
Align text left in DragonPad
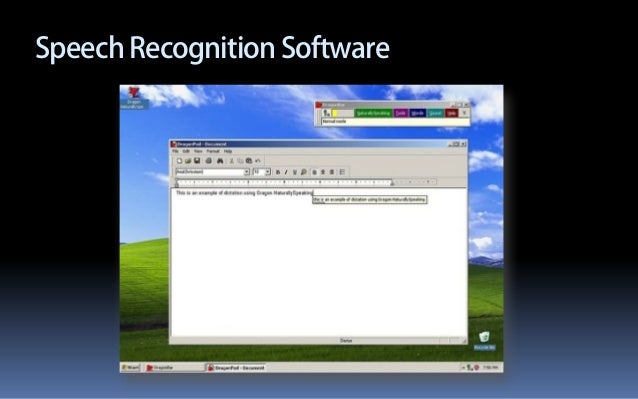tap(314, 172)
